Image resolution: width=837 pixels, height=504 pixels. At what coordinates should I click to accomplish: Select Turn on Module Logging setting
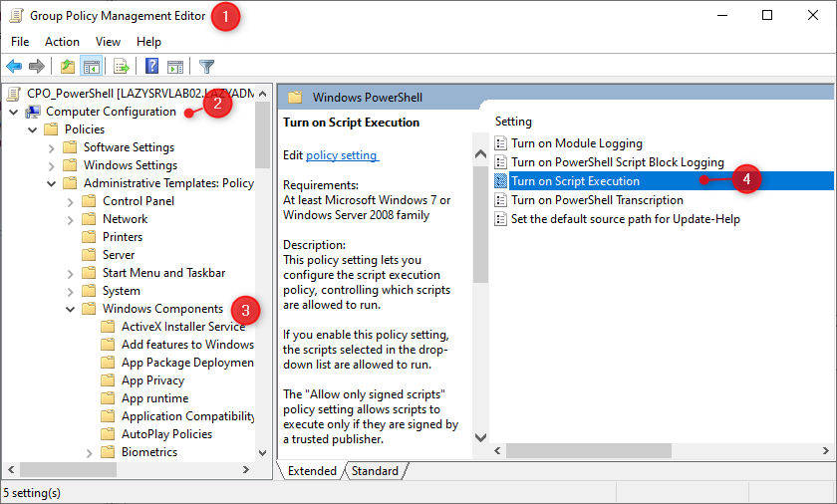click(577, 143)
